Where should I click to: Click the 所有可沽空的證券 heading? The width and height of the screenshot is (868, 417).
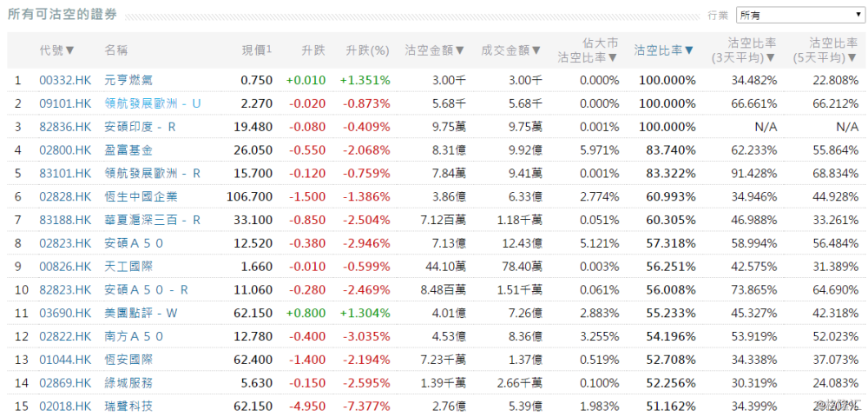click(62, 15)
